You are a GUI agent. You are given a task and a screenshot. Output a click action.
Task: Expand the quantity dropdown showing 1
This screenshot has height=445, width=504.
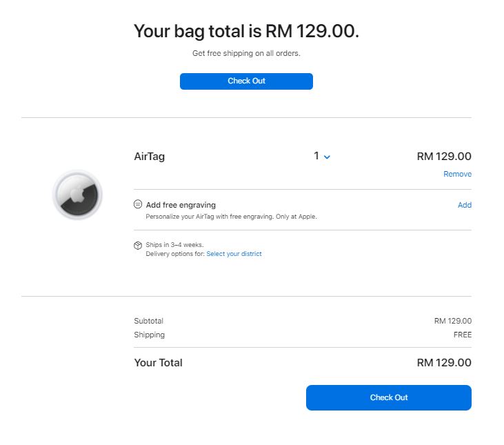[x=322, y=157]
